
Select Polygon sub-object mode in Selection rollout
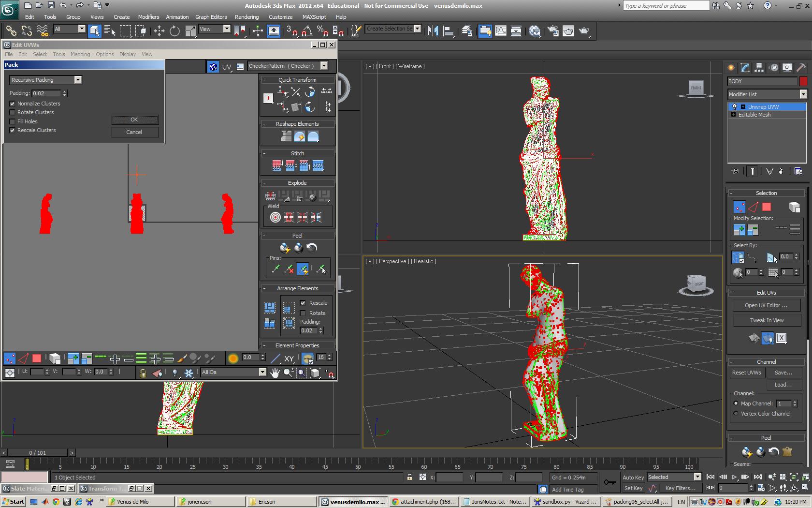(767, 207)
